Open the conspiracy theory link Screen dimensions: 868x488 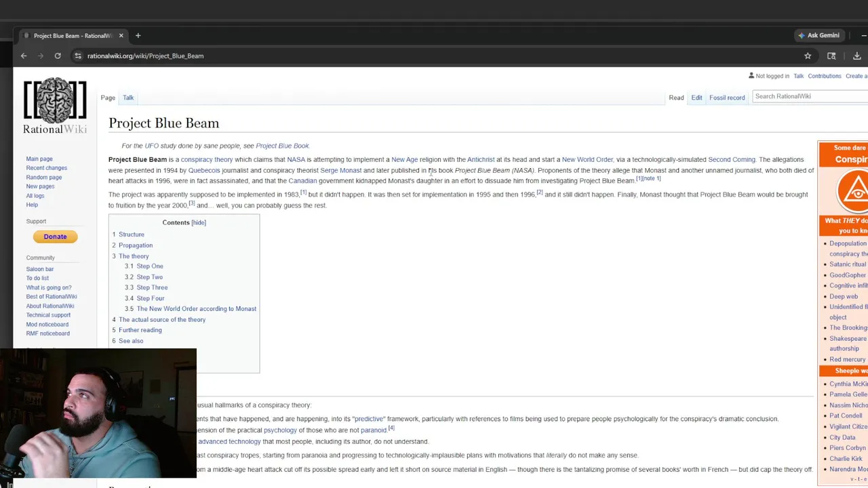tap(207, 160)
